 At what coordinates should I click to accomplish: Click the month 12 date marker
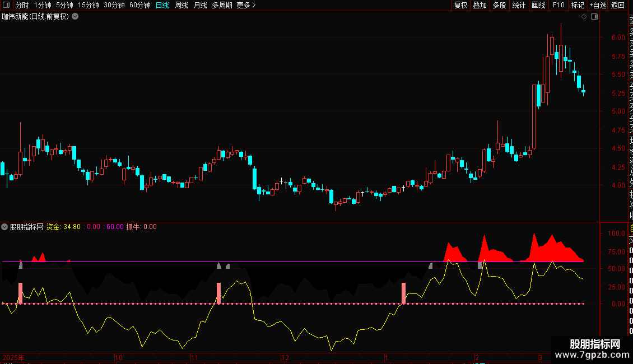pyautogui.click(x=285, y=357)
